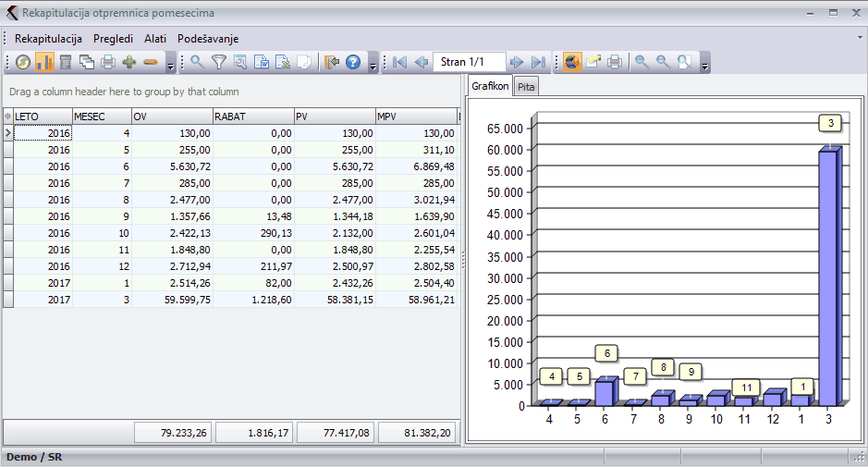The image size is (868, 467).
Task: Click the filter funnel icon
Action: [218, 62]
